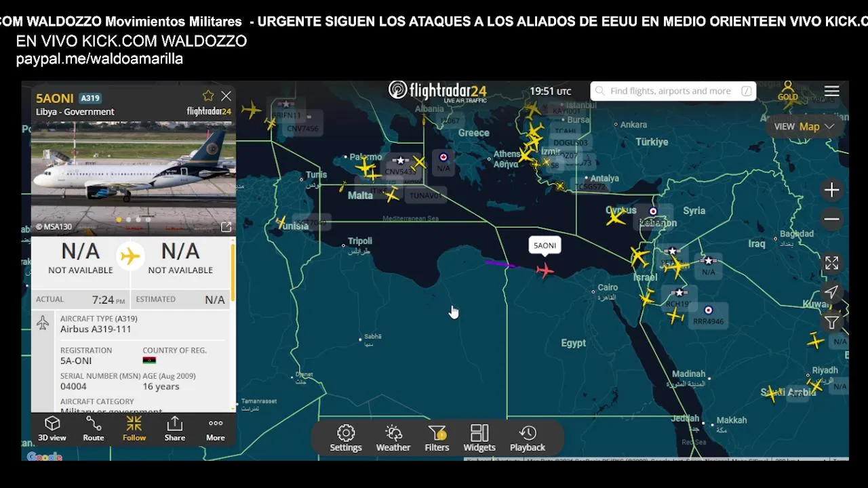868x488 pixels.
Task: Click the 19:51 UTC clock
Action: pyautogui.click(x=551, y=91)
